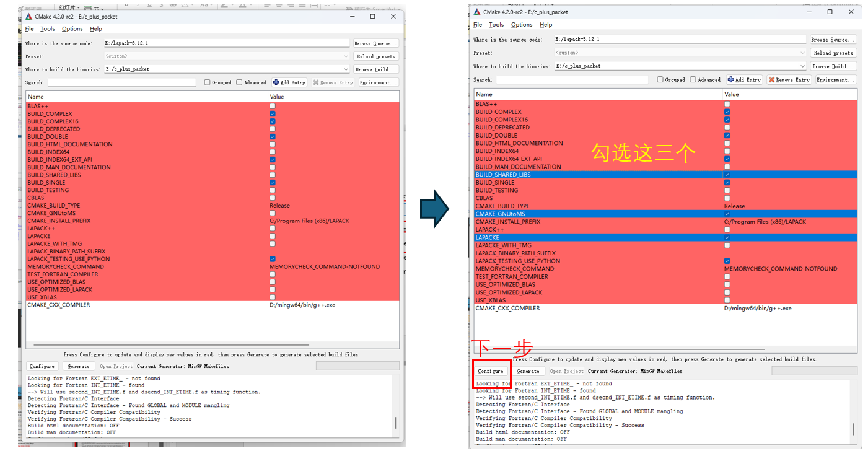The image size is (868, 451).
Task: Select LAPACK_BINARY_PATH_SUFFIX row in left window
Action: pyautogui.click(x=213, y=252)
